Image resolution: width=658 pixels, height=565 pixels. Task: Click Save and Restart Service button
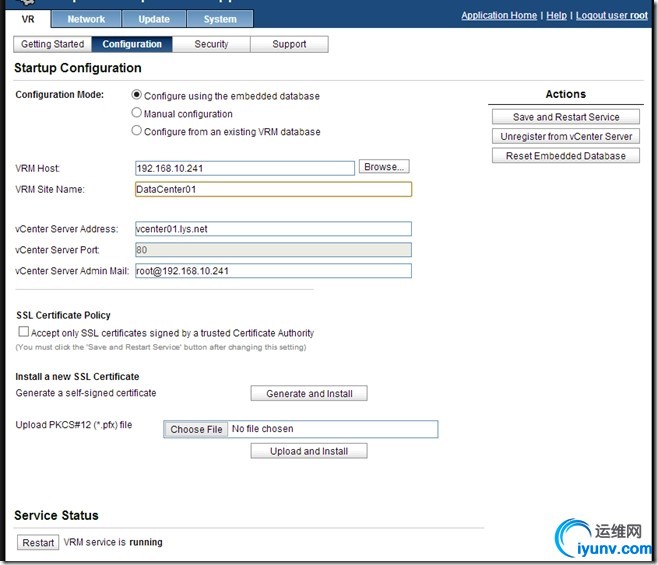point(566,117)
